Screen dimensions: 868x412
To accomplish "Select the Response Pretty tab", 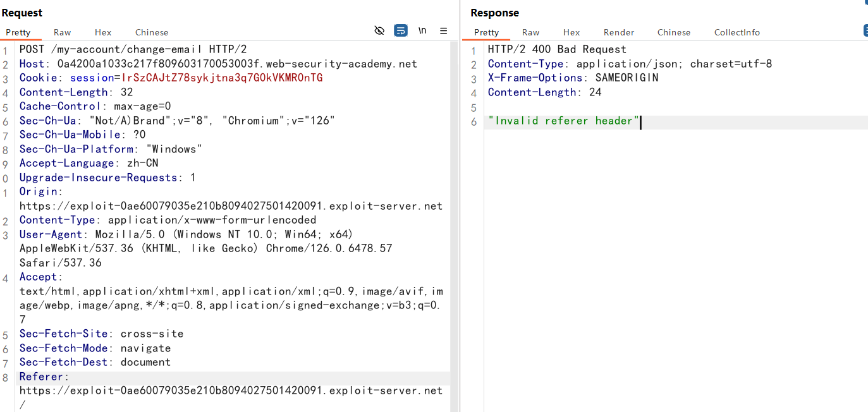I will pos(486,32).
